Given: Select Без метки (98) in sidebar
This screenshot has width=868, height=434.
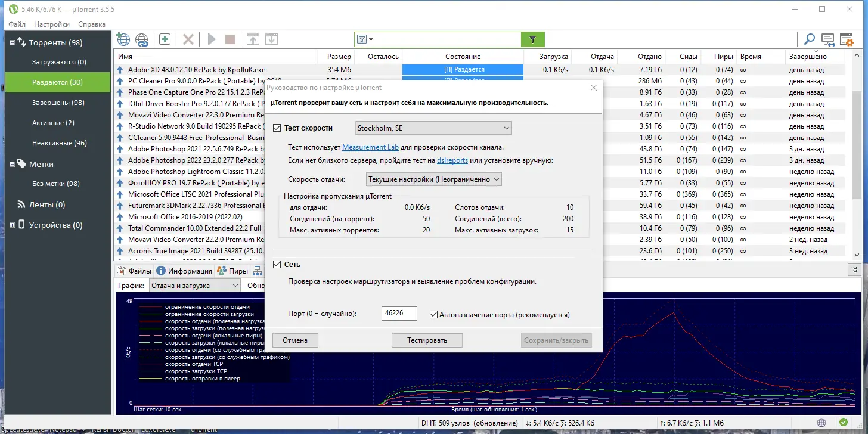Looking at the screenshot, I should tap(56, 184).
